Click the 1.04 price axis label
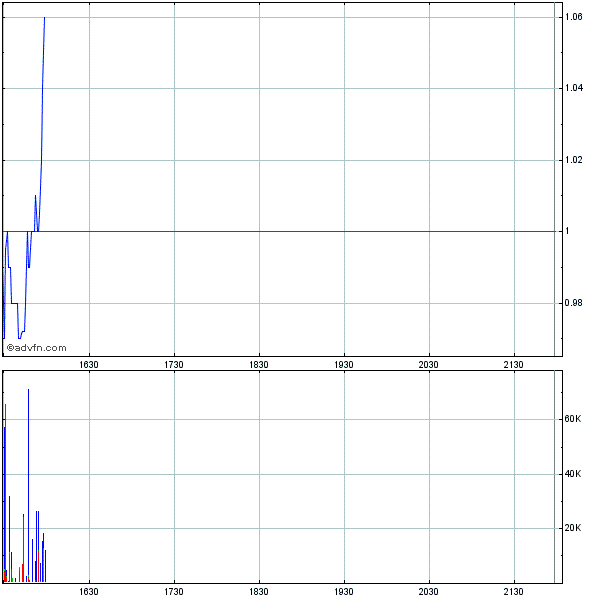600x600 pixels. click(574, 88)
